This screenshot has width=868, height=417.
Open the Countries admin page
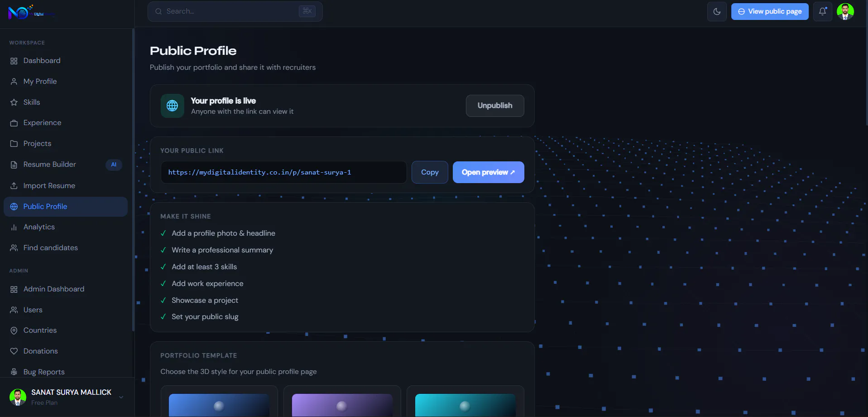tap(66, 330)
